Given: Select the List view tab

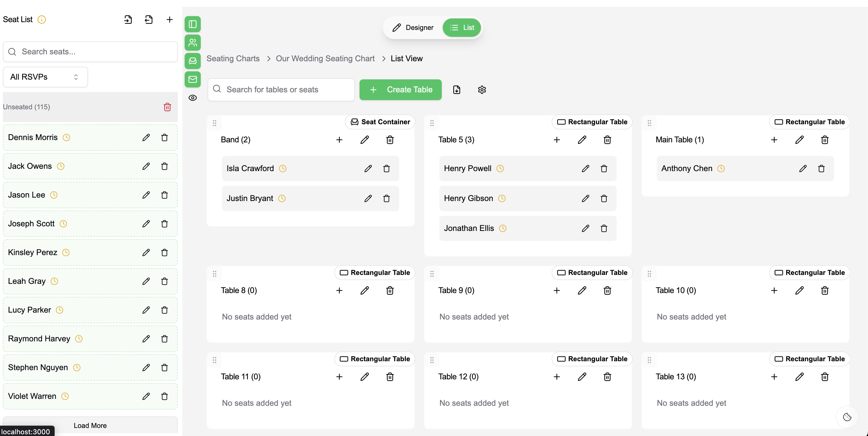Looking at the screenshot, I should click(x=462, y=28).
